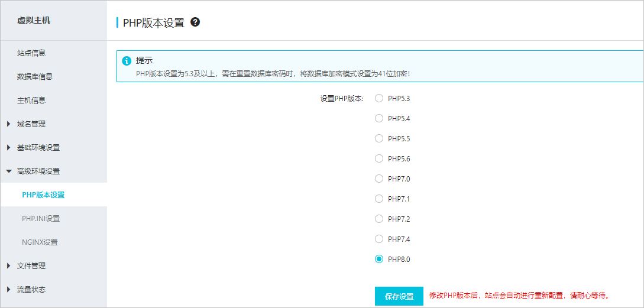Expand the 流量状态 sidebar group

[x=31, y=290]
